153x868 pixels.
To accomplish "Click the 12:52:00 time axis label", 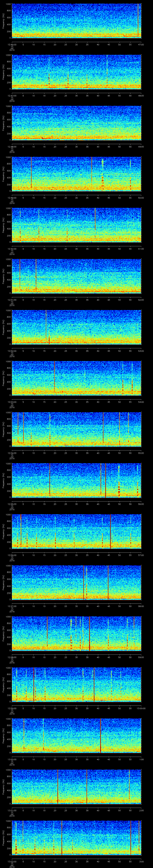I will pyautogui.click(x=12, y=351).
